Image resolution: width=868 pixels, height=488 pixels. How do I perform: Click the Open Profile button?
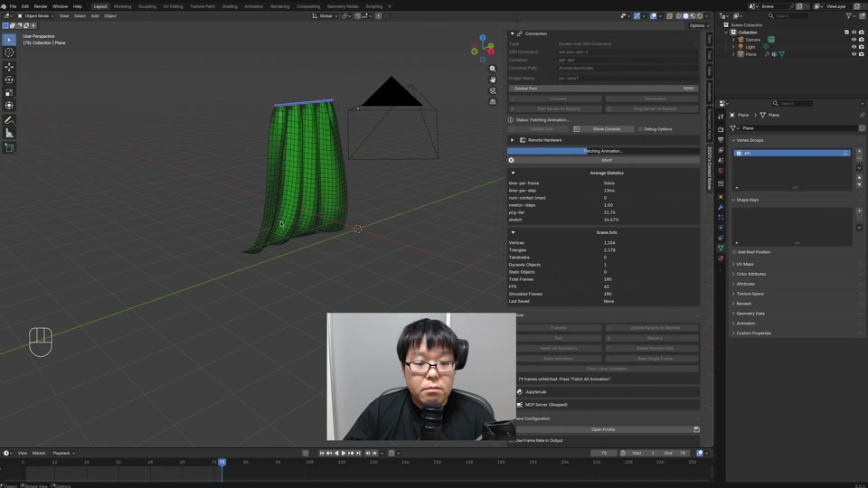[603, 429]
